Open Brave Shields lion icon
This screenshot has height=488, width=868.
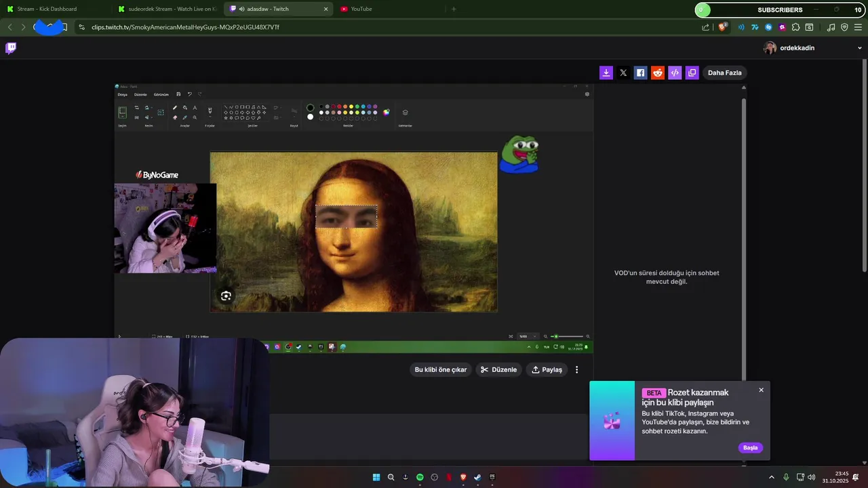[x=723, y=27]
